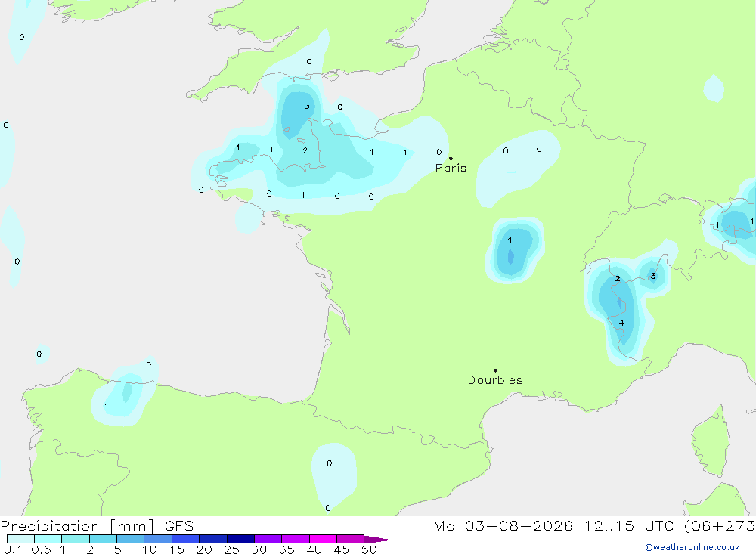Click the legend label 0.5
Viewport: 756px width, 554px height.
(41, 549)
